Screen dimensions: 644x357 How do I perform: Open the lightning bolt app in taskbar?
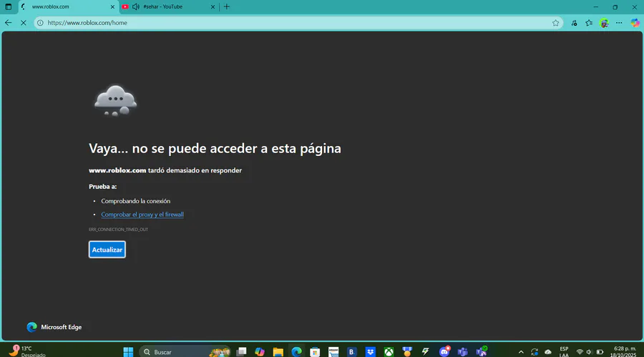426,352
